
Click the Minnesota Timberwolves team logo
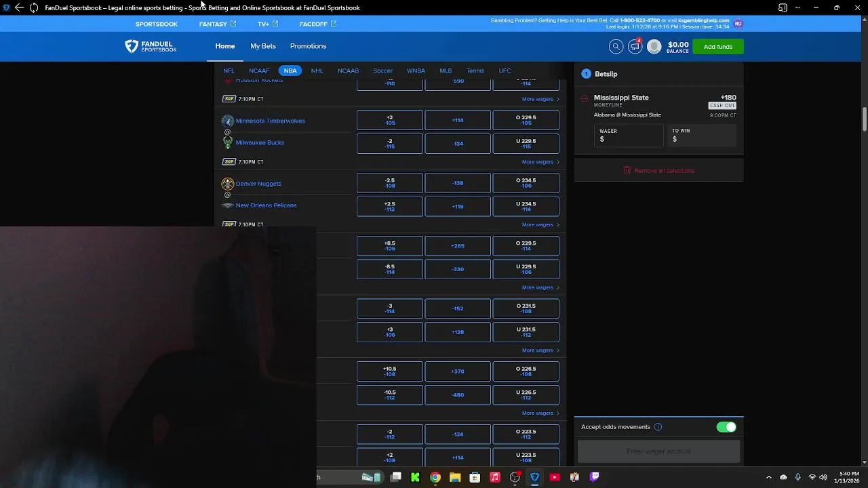228,121
